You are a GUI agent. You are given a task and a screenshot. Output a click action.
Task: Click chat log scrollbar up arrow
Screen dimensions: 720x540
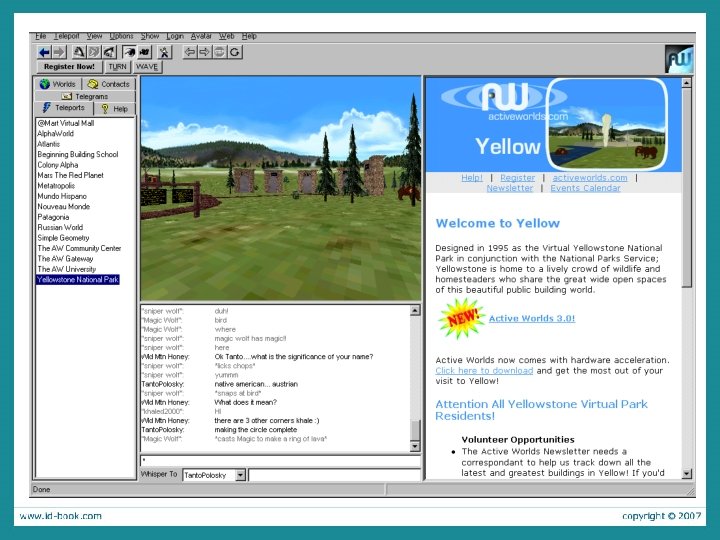(x=415, y=311)
